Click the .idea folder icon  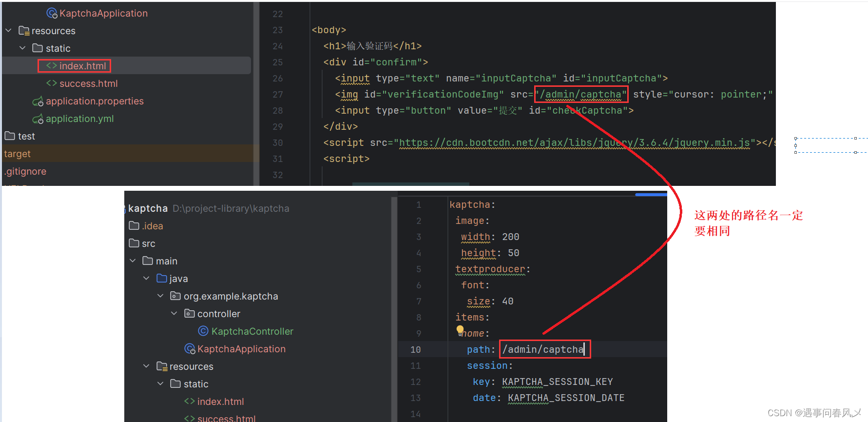click(134, 225)
